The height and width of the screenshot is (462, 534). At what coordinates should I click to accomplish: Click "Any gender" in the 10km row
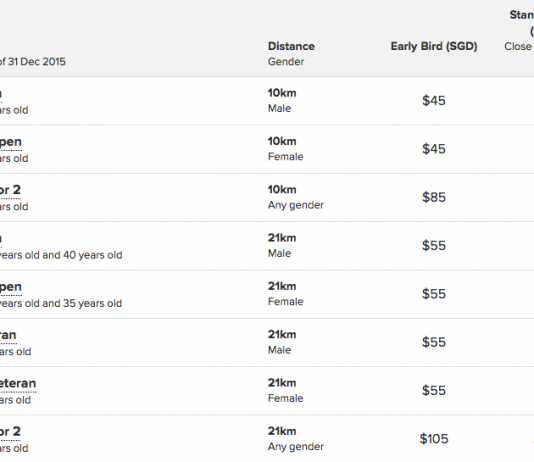296,205
